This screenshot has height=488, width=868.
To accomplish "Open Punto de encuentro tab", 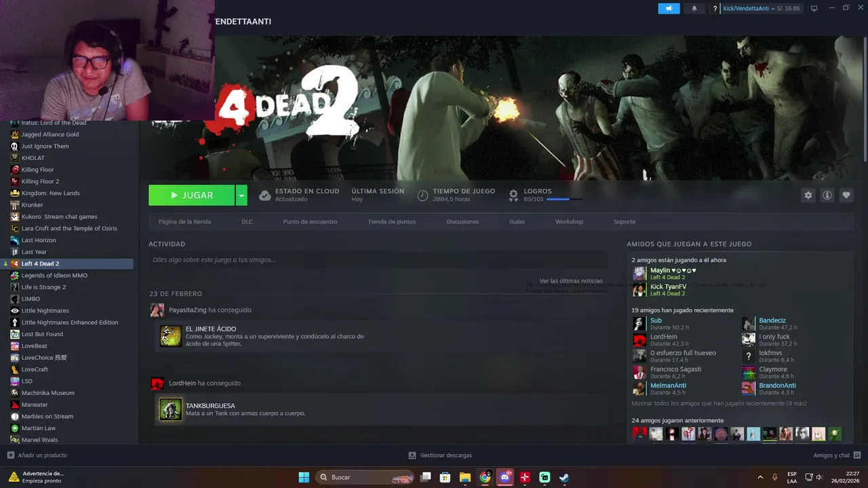I will click(x=310, y=222).
